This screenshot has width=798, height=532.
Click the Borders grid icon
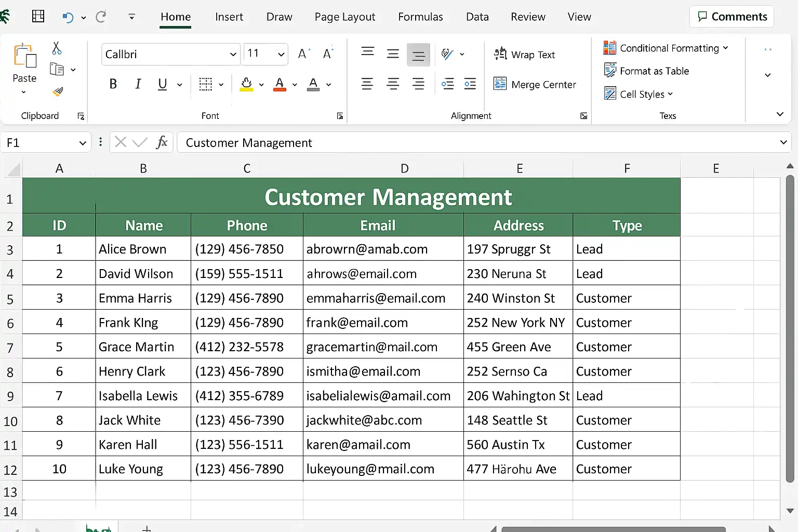(x=206, y=84)
